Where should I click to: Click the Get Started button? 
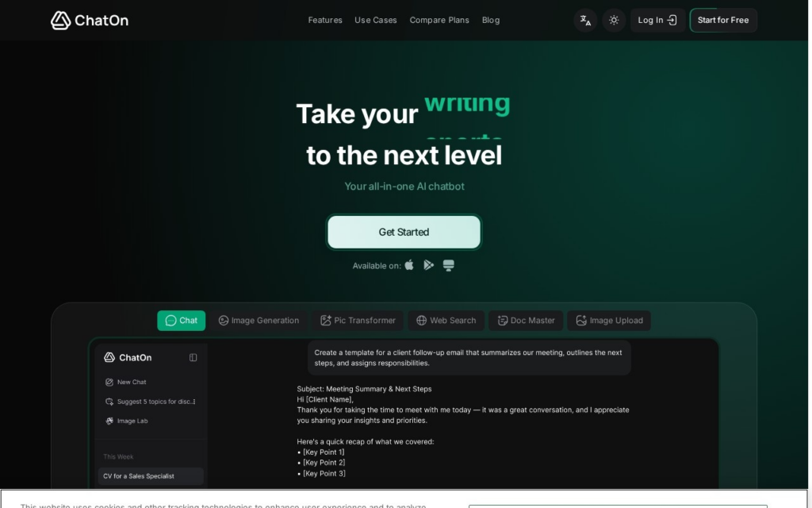point(404,233)
